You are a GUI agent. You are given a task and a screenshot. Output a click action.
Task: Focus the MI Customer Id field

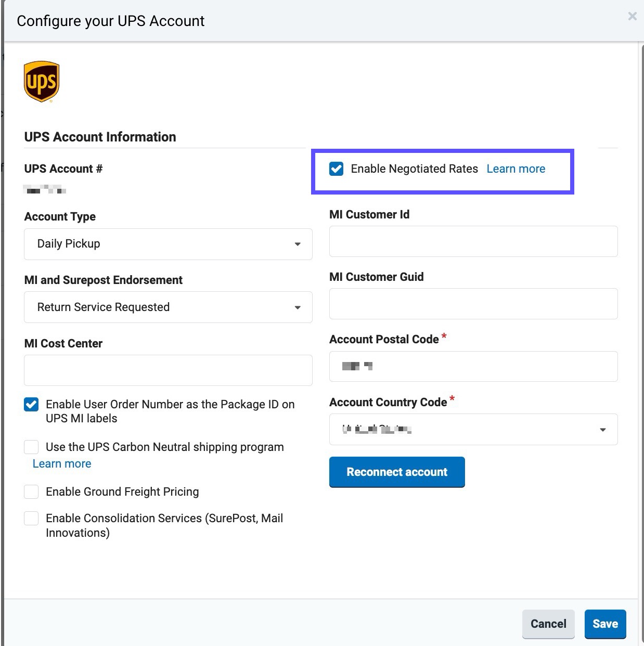click(473, 241)
